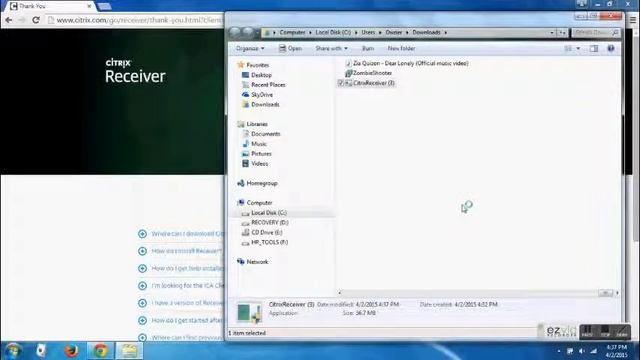Screen dimensions: 640x360
Task: Select HP_TOOLS (F:) drive
Action: (269, 242)
